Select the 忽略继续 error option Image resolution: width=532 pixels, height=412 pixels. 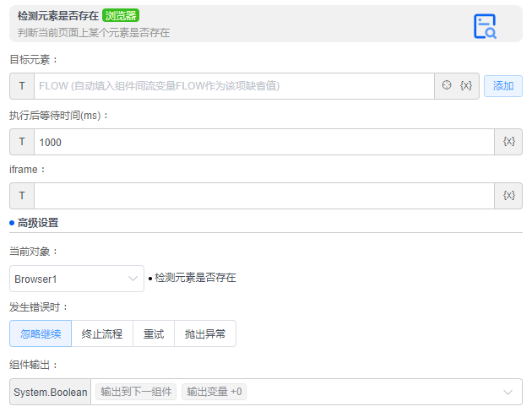(x=41, y=333)
